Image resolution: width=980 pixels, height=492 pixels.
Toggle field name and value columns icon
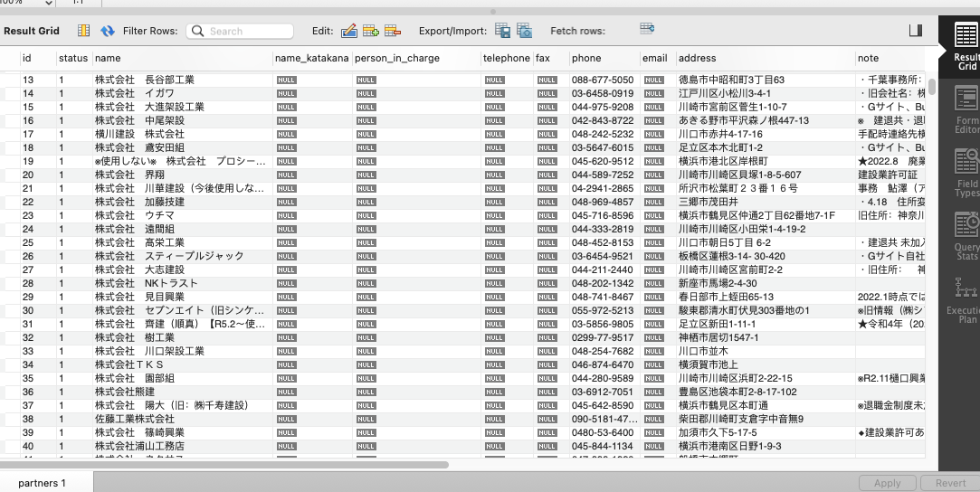[x=84, y=31]
